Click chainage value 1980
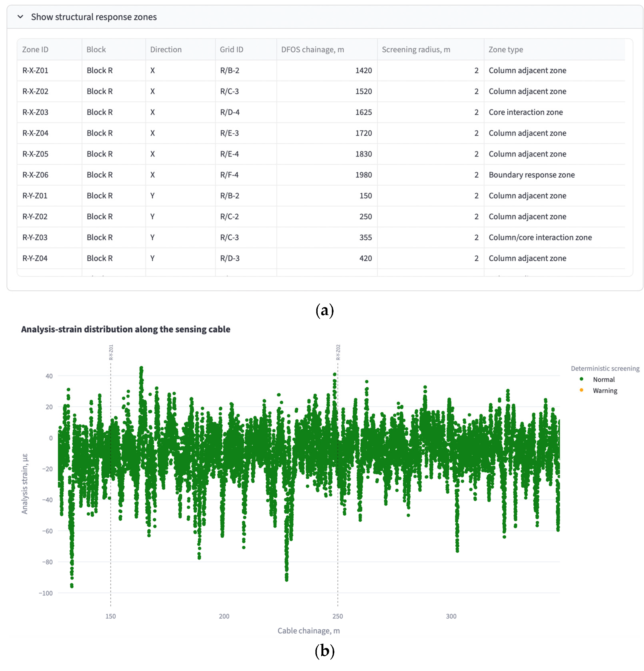Viewport: 644px width, 671px height. click(x=327, y=175)
